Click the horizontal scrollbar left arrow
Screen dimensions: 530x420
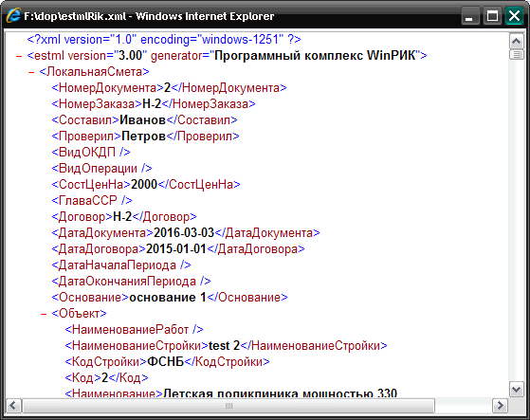click(x=14, y=405)
